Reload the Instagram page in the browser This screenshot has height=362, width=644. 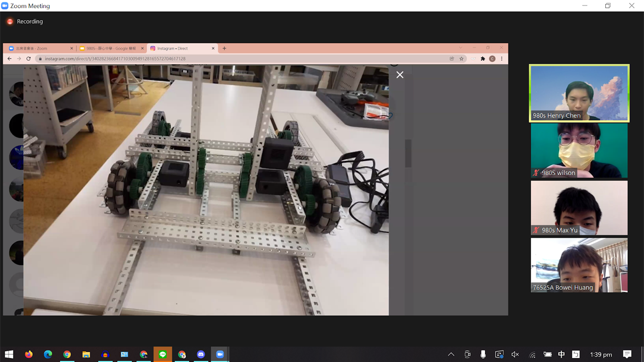tap(29, 59)
